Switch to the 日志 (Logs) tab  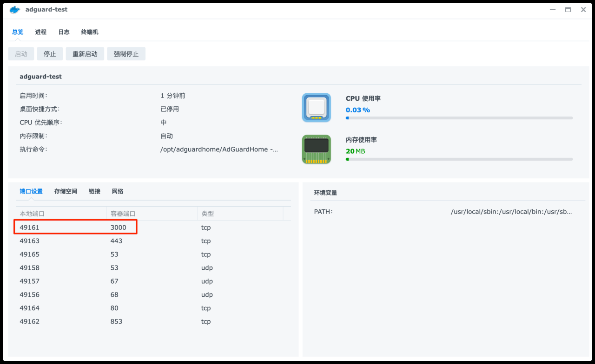pos(64,32)
